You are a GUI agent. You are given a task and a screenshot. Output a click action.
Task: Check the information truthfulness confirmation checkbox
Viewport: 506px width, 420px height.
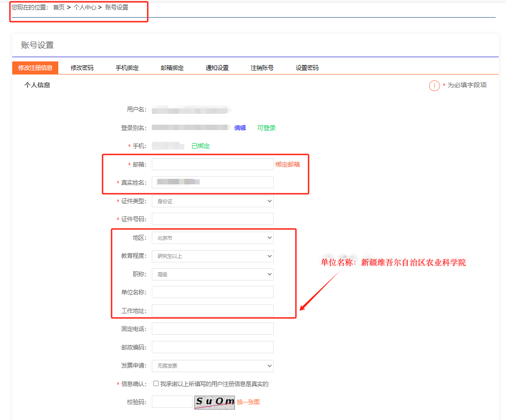click(x=156, y=383)
